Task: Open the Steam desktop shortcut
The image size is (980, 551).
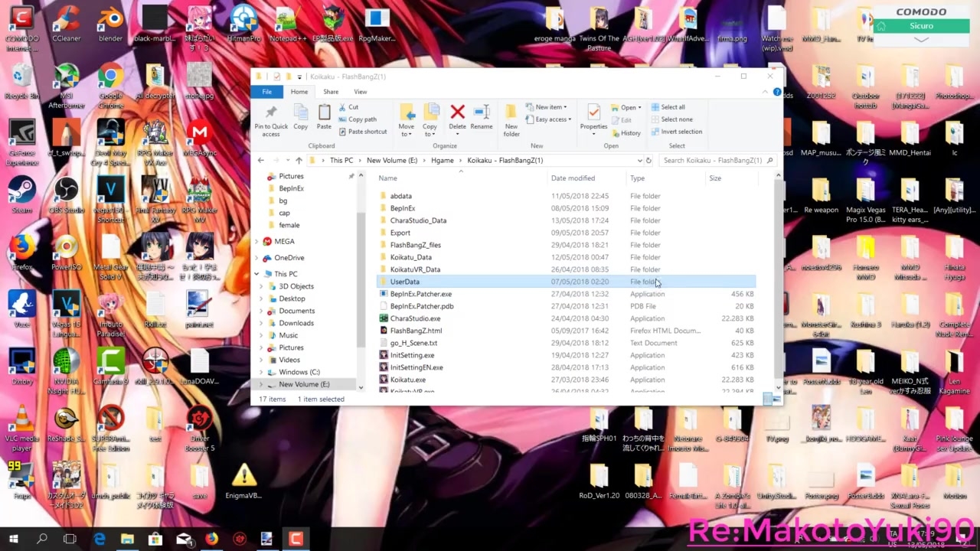Action: click(x=22, y=195)
